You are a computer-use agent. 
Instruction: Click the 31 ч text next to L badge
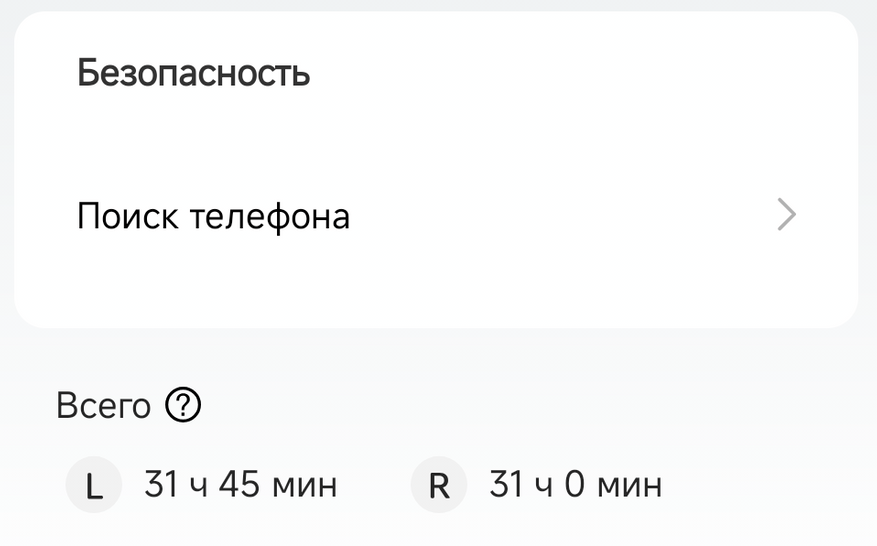174,486
